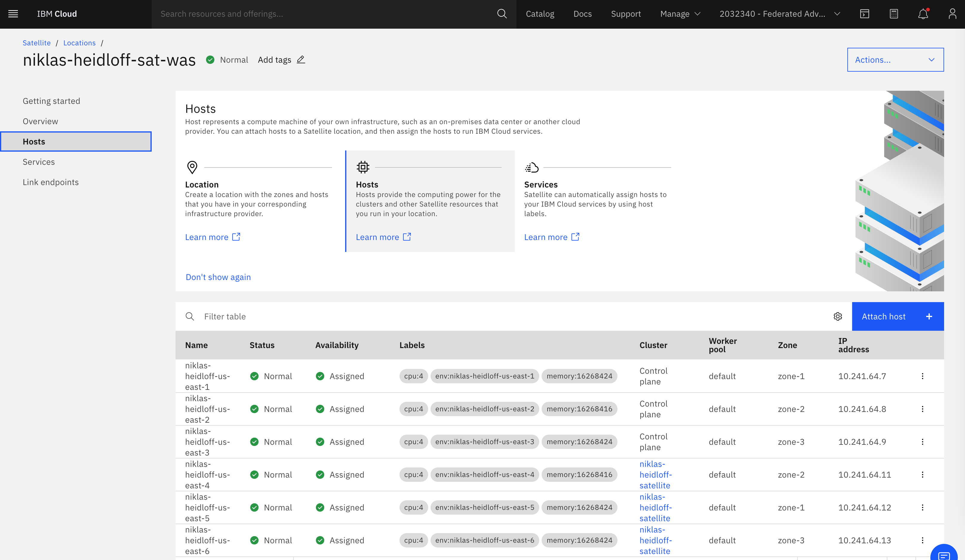The width and height of the screenshot is (965, 560).
Task: Click host name niklas-heidloff-us-east-1
Action: [208, 376]
